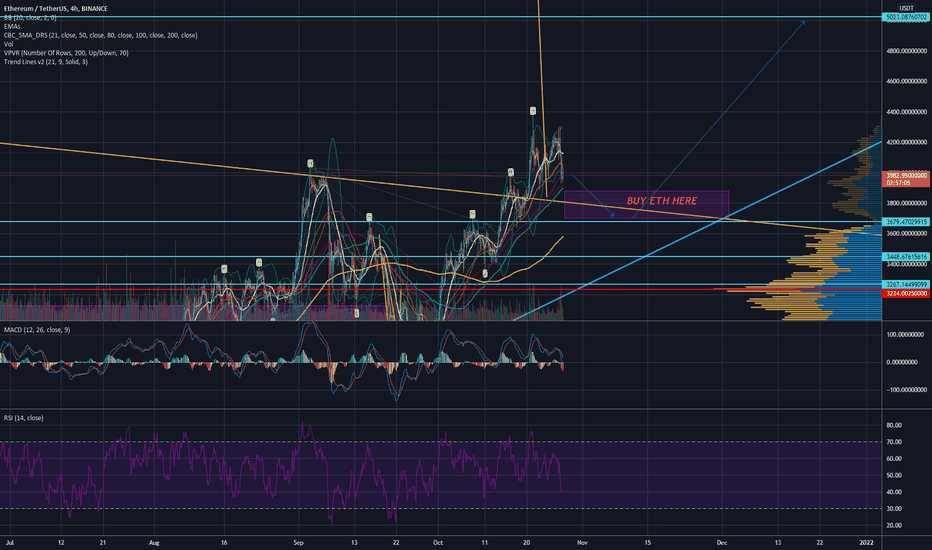Click the Jul label on the time axis
Image resolution: width=932 pixels, height=550 pixels.
click(10, 542)
